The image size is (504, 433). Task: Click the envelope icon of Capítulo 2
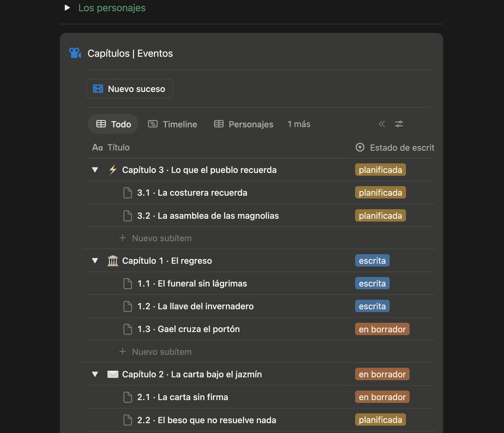coord(113,374)
